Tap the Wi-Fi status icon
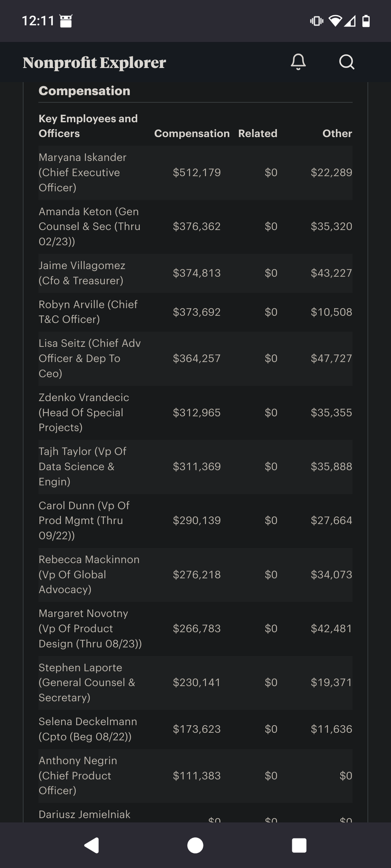Image resolution: width=391 pixels, height=868 pixels. click(335, 21)
